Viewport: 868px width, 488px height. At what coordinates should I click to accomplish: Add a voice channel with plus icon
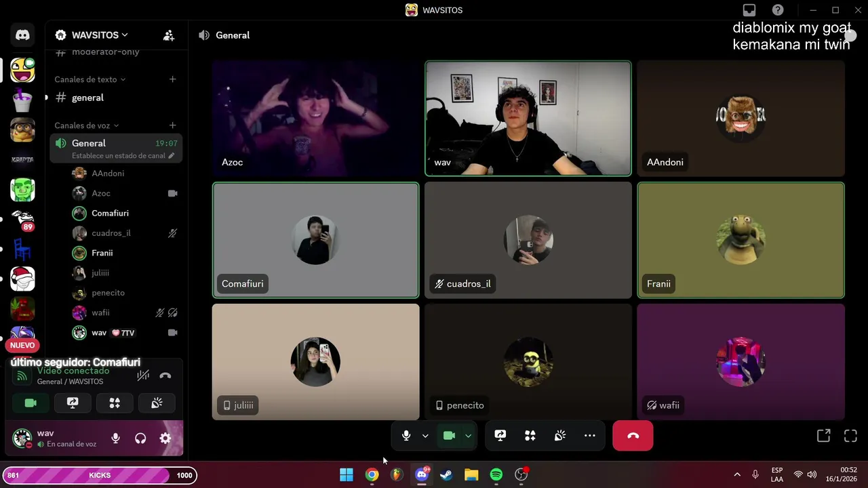(172, 125)
